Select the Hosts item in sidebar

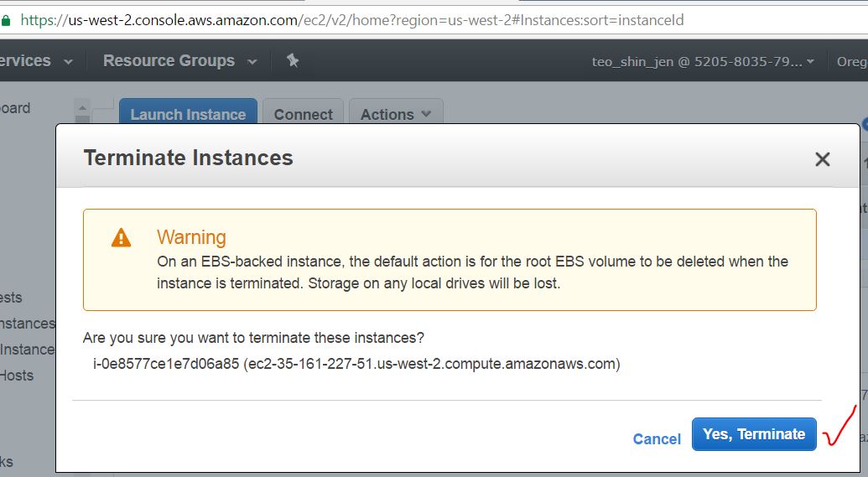coord(17,376)
